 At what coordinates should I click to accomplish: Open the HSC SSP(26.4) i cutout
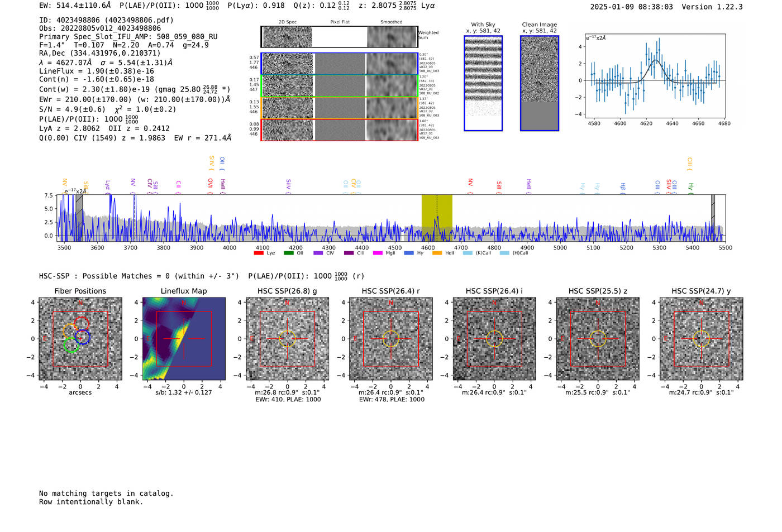pos(494,338)
